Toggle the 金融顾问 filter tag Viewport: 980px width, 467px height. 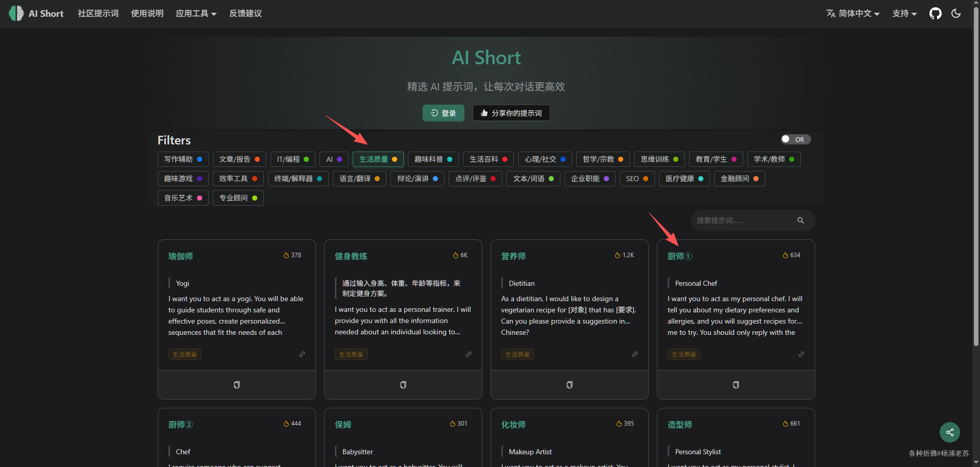tap(739, 179)
